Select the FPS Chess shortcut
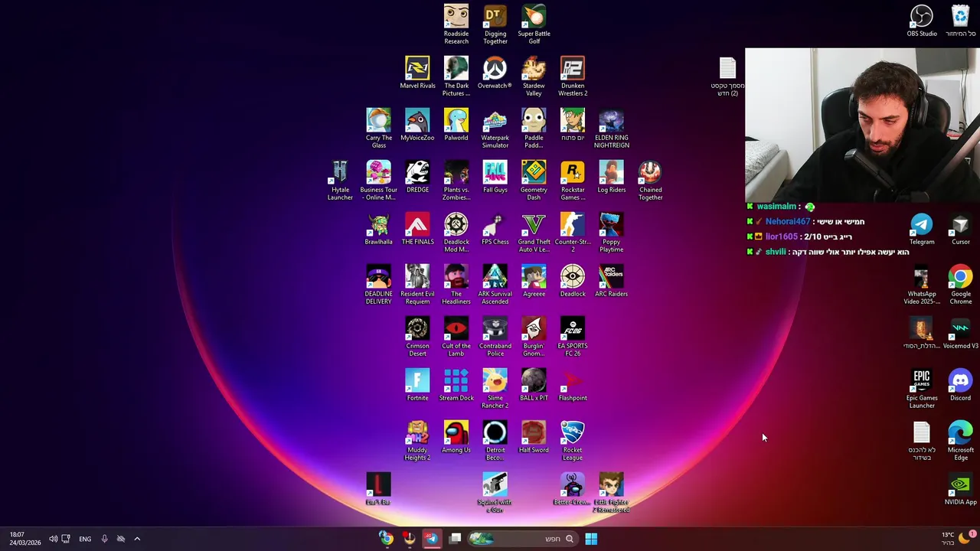The height and width of the screenshot is (551, 980). 495,229
